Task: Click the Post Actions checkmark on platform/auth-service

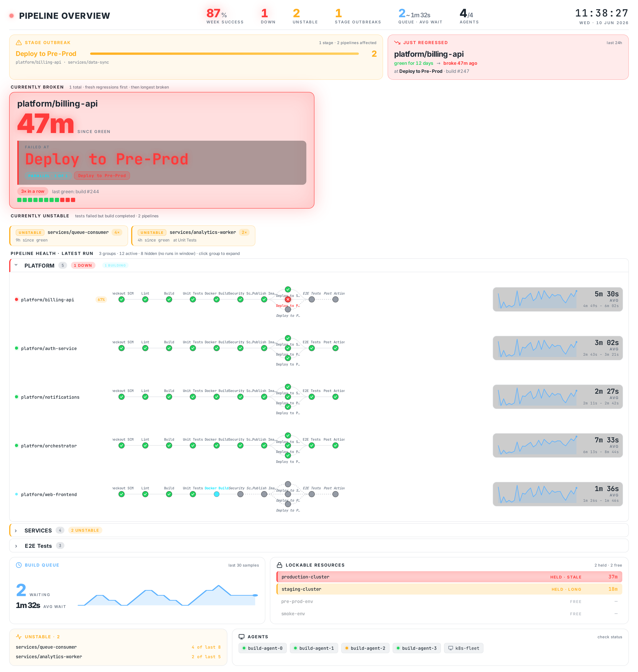Action: click(x=335, y=348)
